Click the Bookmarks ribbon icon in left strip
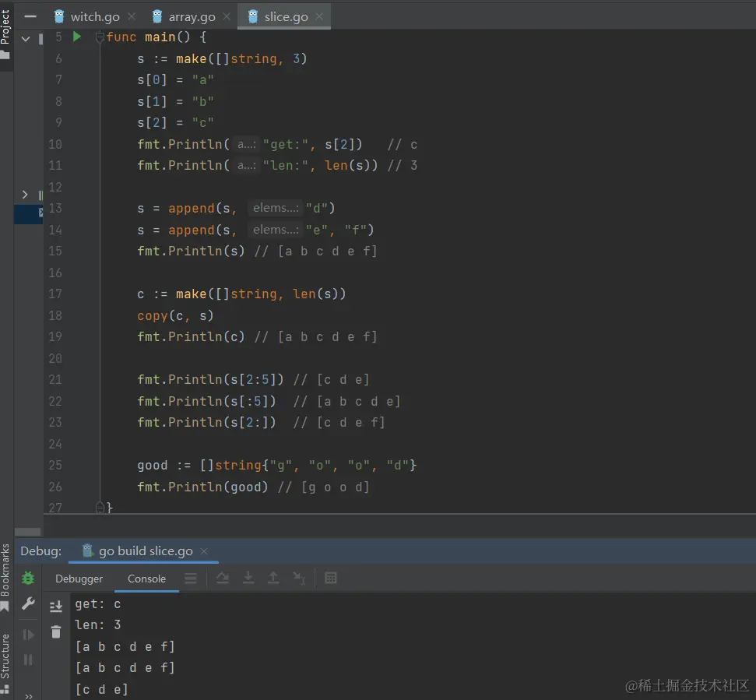The image size is (756, 700). coord(5,607)
